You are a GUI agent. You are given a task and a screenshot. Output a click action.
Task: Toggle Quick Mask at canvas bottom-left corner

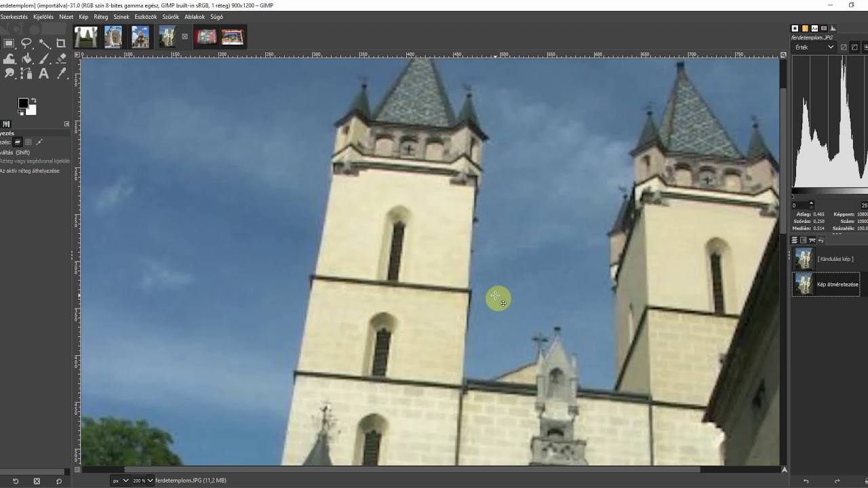coord(77,469)
